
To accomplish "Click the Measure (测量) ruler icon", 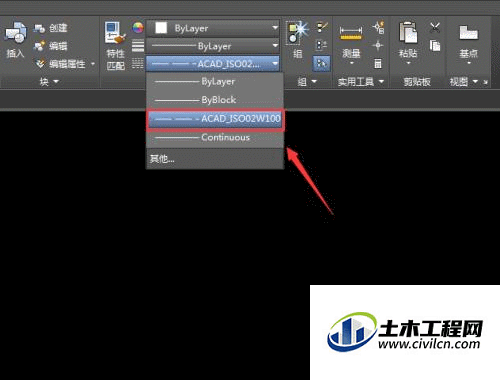I will (x=351, y=34).
